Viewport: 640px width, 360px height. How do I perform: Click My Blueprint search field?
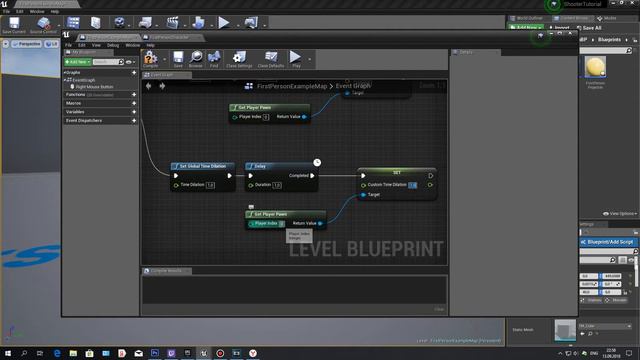[108, 62]
